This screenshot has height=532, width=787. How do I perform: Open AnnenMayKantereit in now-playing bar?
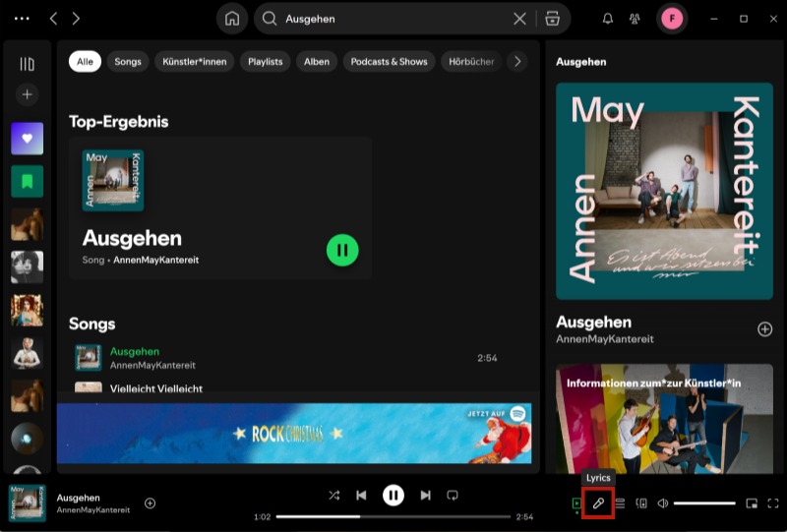pos(93,510)
